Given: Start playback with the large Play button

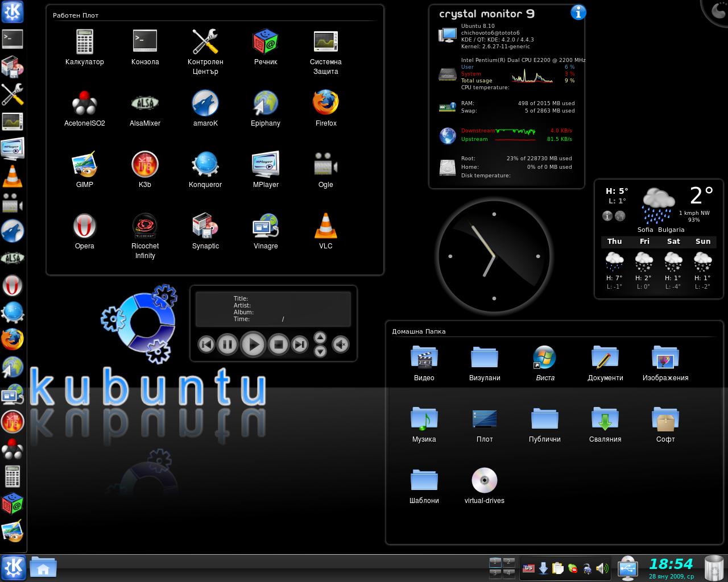Looking at the screenshot, I should [x=253, y=344].
